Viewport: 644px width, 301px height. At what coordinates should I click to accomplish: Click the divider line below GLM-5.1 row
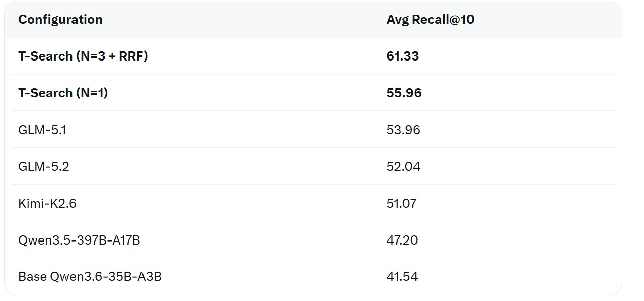(x=313, y=148)
